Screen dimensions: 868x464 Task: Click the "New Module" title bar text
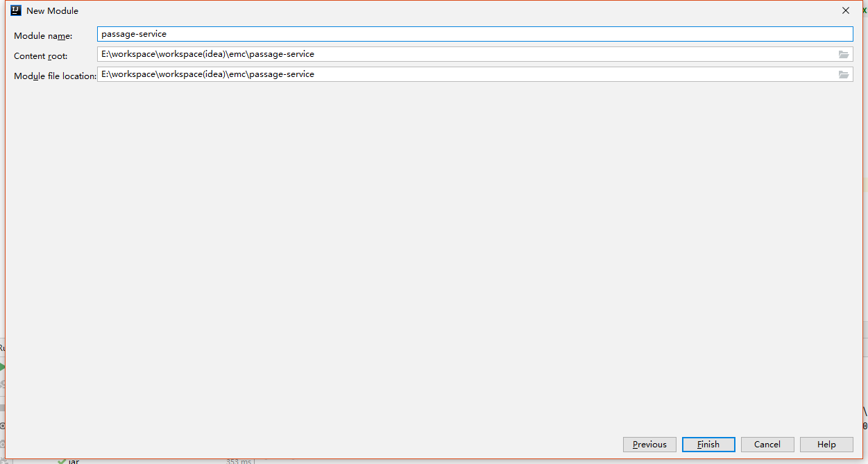click(53, 10)
